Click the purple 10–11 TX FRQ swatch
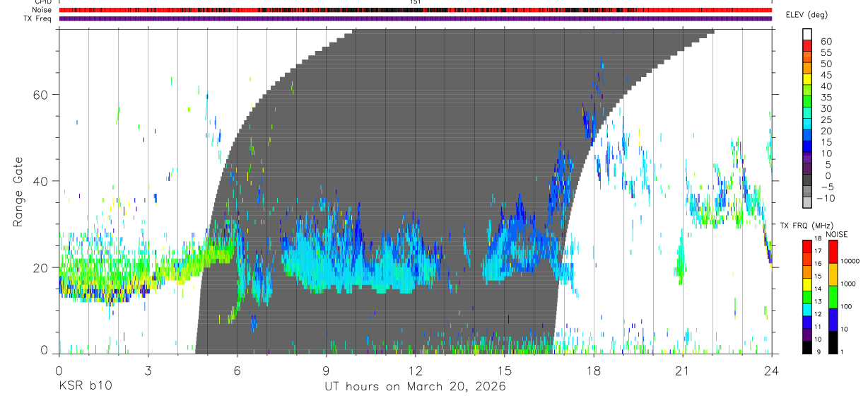 [807, 335]
